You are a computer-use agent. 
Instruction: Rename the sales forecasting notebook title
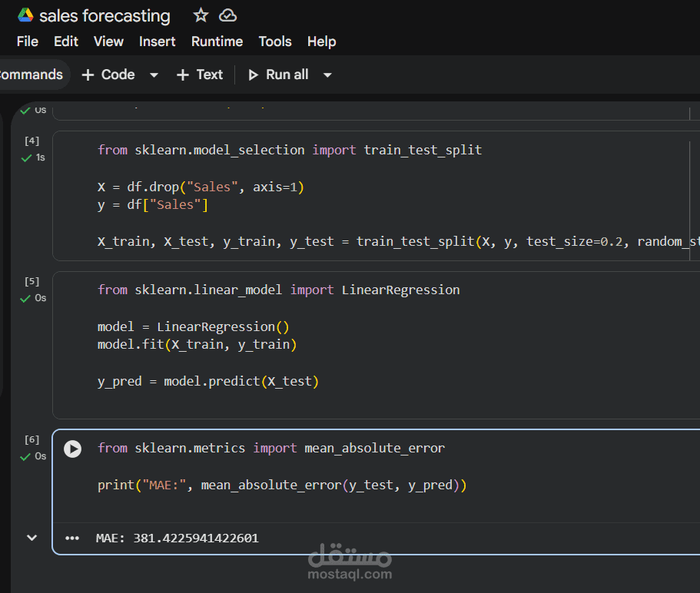tap(105, 15)
